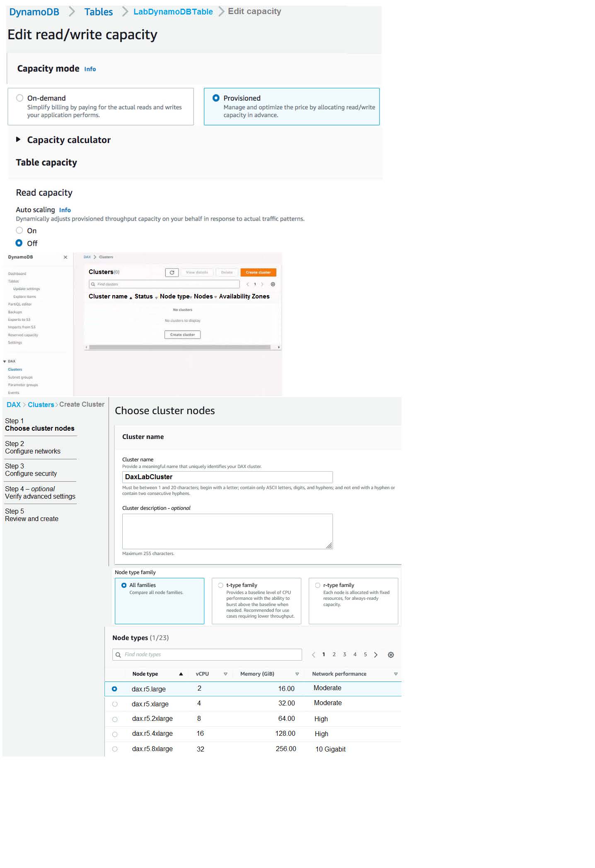This screenshot has width=595, height=868.
Task: Click orange Create cluster button
Action: [x=258, y=272]
